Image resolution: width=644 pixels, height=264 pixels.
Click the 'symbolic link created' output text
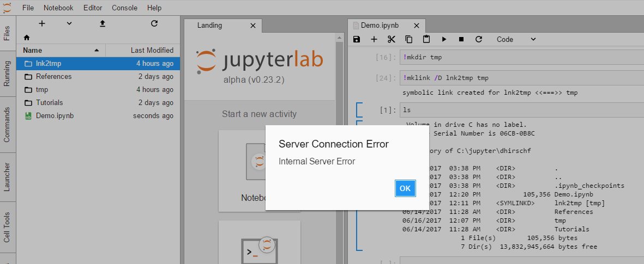point(490,93)
